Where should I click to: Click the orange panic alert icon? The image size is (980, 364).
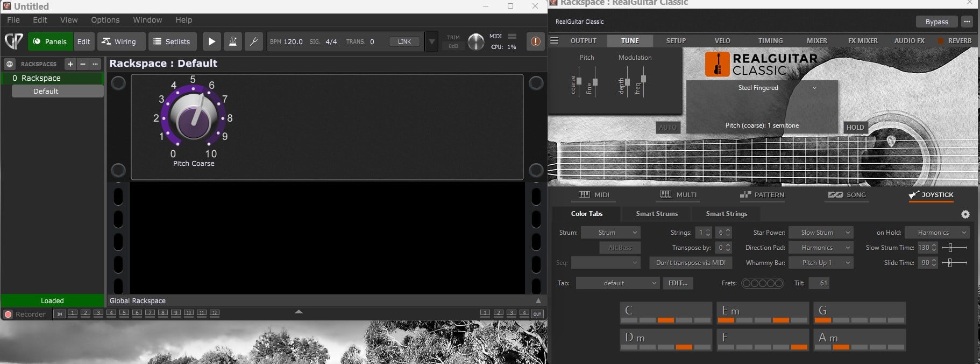[x=535, y=41]
